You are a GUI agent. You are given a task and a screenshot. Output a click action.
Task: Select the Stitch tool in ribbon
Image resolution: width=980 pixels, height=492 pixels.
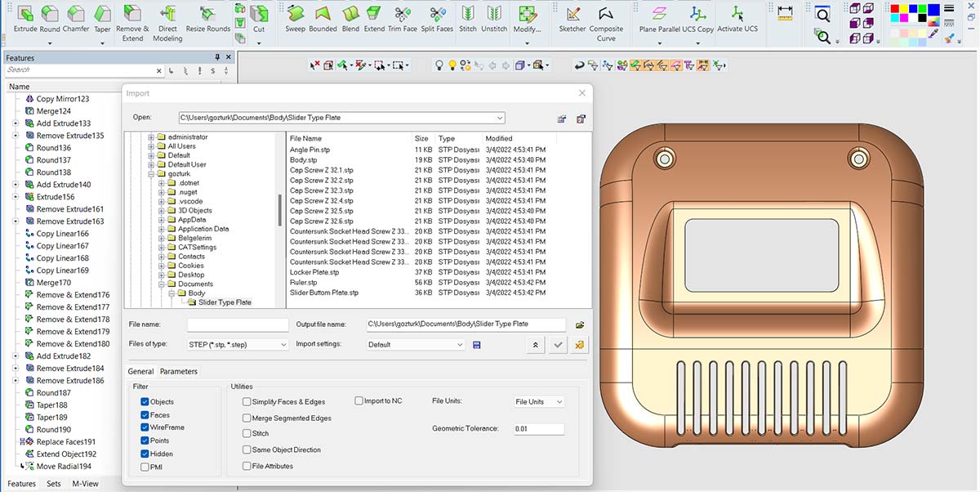(x=468, y=19)
